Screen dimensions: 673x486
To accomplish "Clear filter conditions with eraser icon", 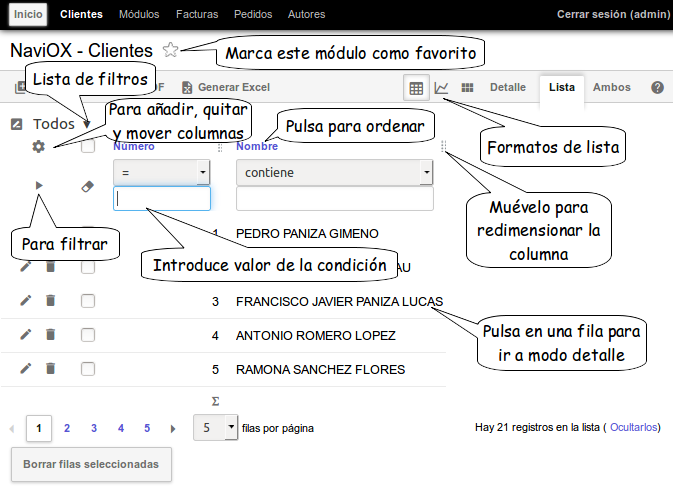I will click(x=88, y=186).
